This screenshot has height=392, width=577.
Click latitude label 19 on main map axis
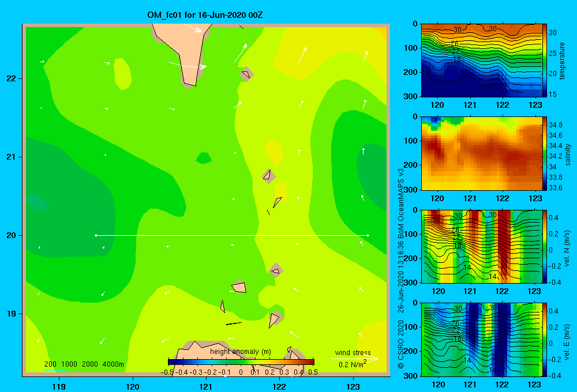(x=11, y=314)
